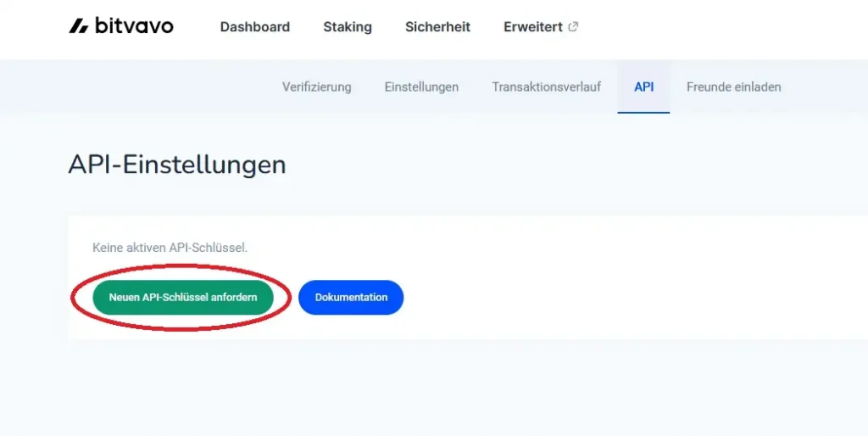Open the Sicherheit menu item

(437, 26)
